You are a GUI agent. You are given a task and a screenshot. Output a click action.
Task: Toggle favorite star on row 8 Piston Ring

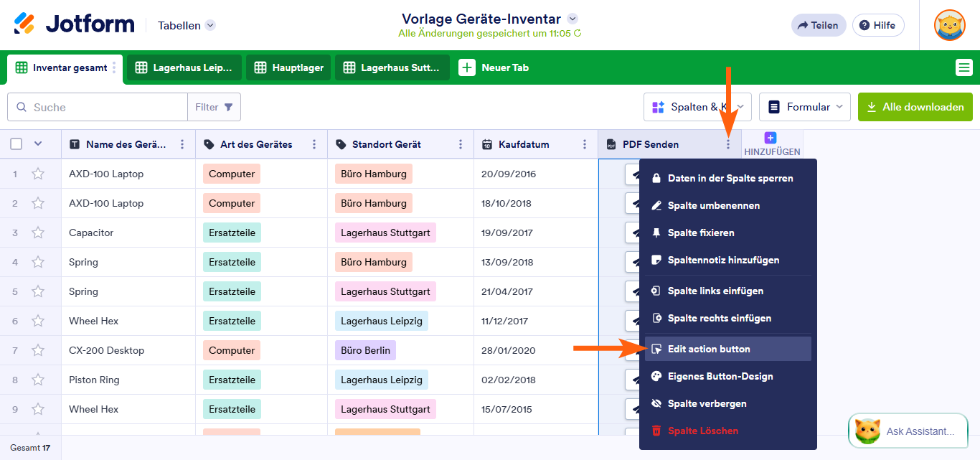pyautogui.click(x=38, y=380)
